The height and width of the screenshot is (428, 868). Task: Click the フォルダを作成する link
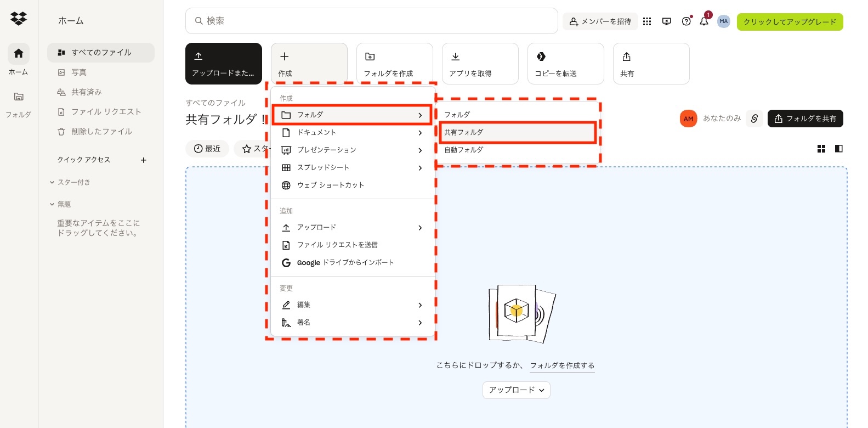(x=562, y=365)
